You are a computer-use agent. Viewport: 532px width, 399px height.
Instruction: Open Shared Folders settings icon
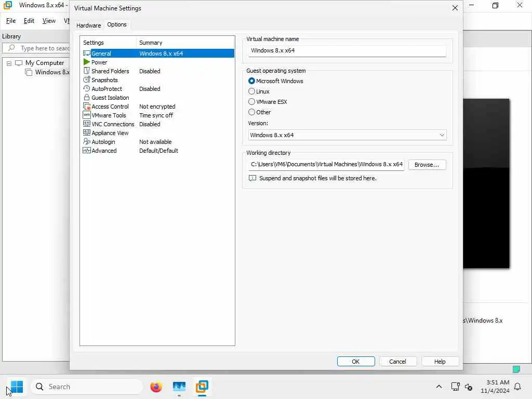pos(87,71)
